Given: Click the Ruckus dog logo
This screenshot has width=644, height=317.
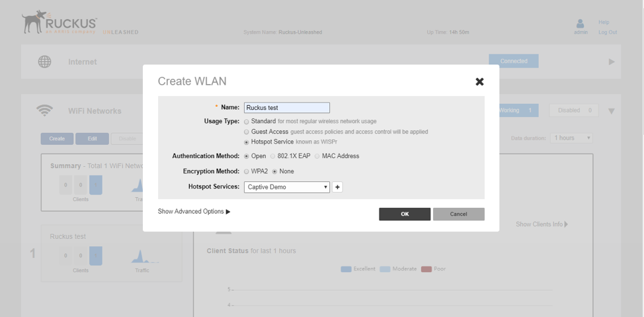Looking at the screenshot, I should (34, 22).
